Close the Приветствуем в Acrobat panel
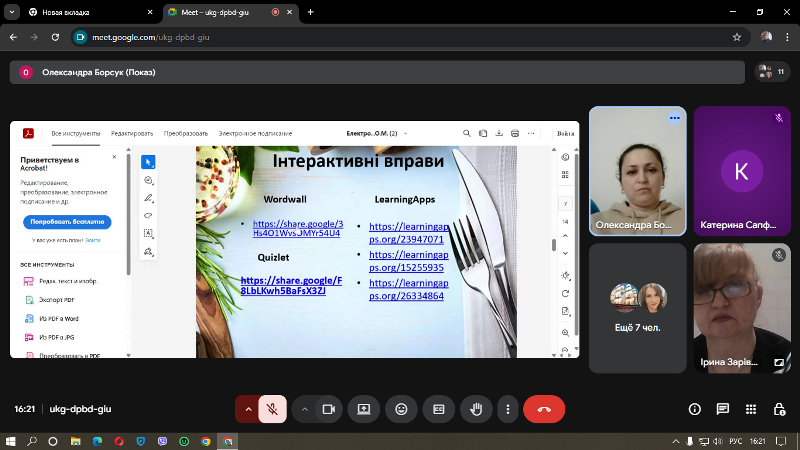The height and width of the screenshot is (450, 800). (114, 157)
